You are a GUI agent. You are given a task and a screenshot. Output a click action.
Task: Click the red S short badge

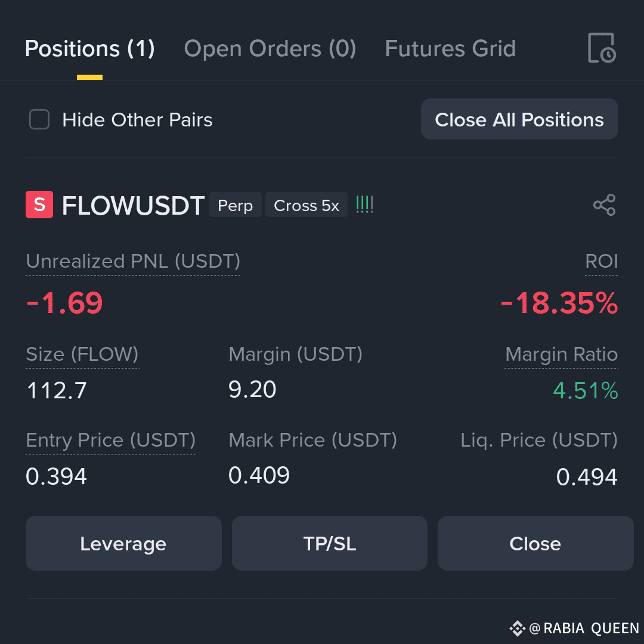(39, 204)
